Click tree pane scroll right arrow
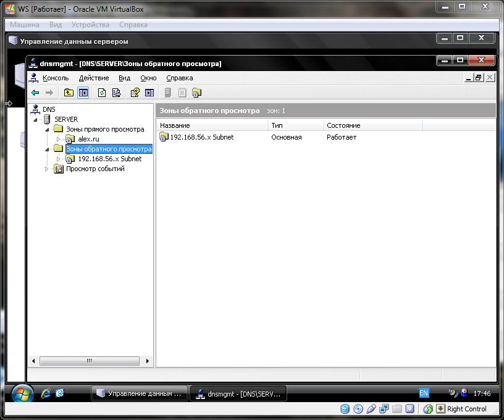This screenshot has width=504, height=420. click(x=148, y=361)
